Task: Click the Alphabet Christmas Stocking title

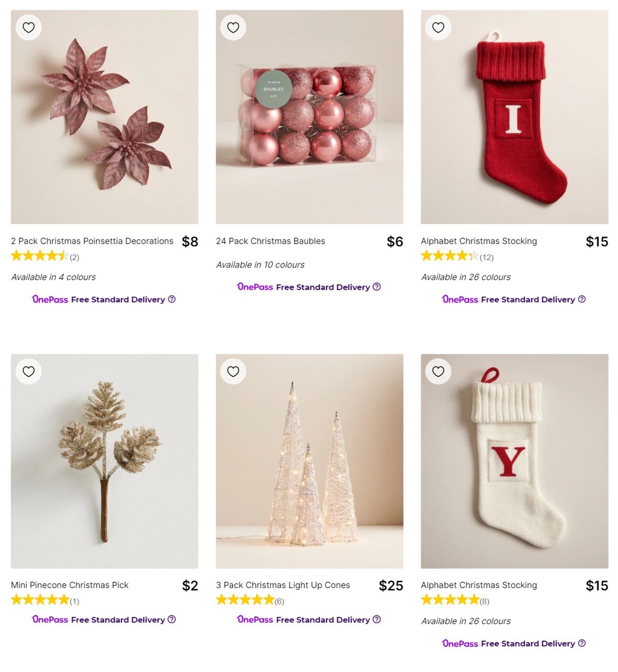Action: click(478, 241)
